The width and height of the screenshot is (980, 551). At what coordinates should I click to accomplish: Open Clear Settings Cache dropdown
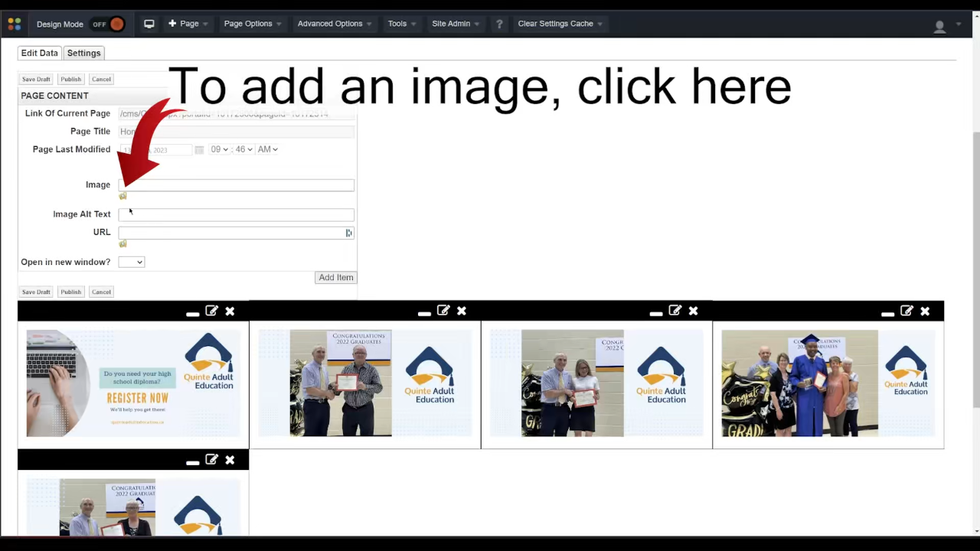click(x=560, y=24)
